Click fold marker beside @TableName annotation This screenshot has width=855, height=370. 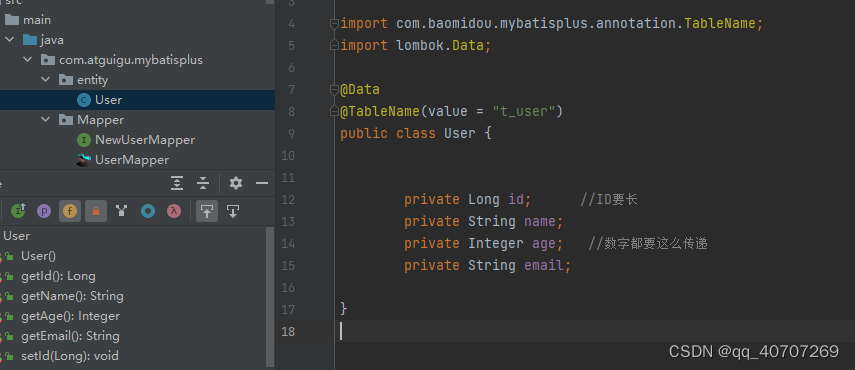334,112
